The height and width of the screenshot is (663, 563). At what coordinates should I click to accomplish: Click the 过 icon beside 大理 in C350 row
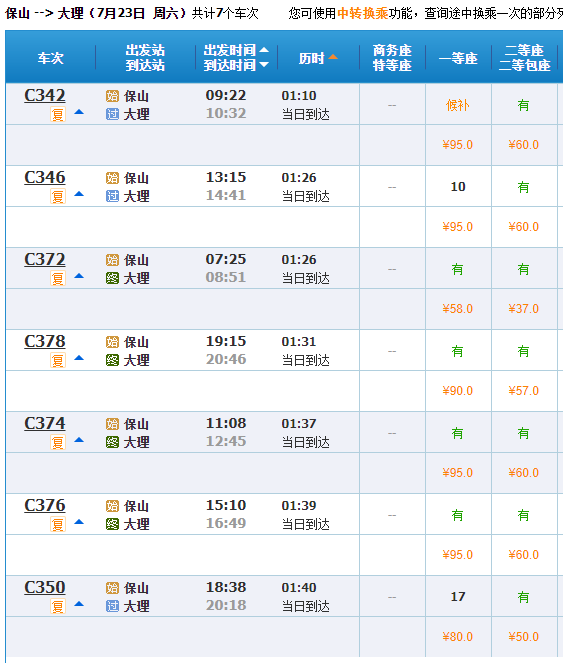[x=112, y=606]
